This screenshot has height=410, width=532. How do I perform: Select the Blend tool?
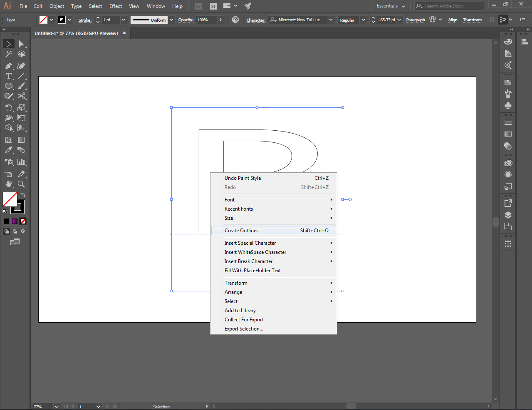(x=21, y=150)
